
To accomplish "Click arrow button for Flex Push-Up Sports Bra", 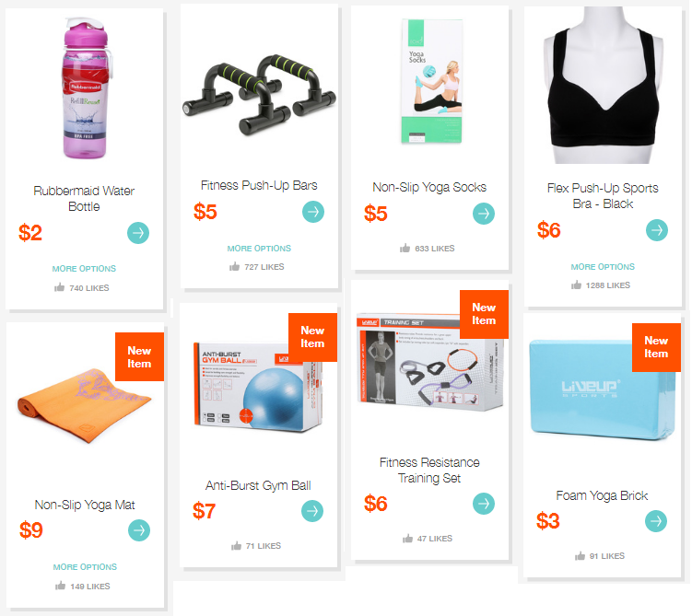I will [x=657, y=230].
